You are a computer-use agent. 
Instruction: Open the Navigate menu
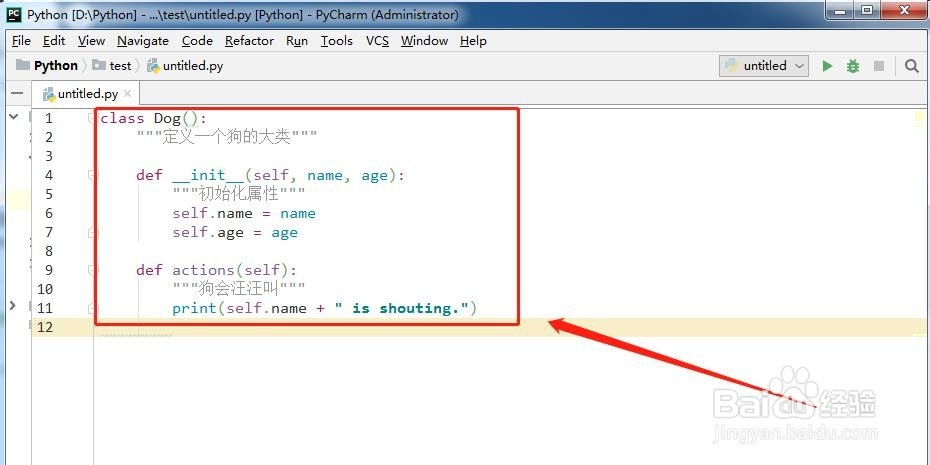tap(143, 41)
